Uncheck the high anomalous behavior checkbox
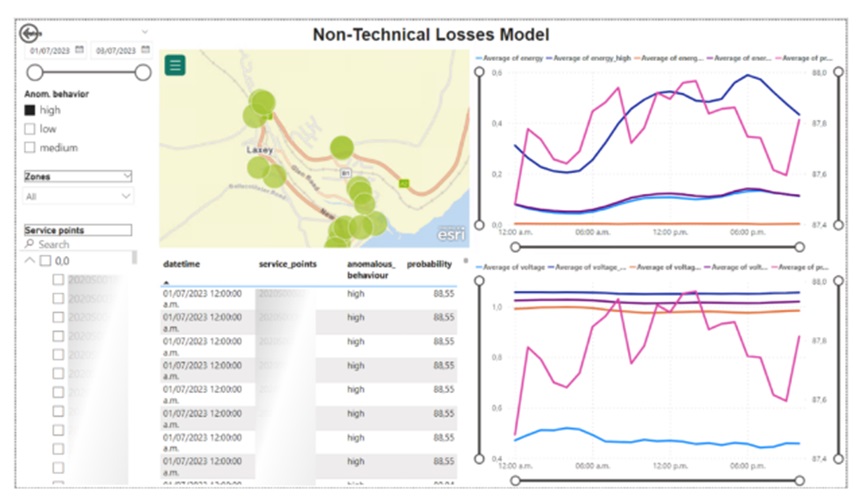The image size is (859, 502). coord(30,110)
